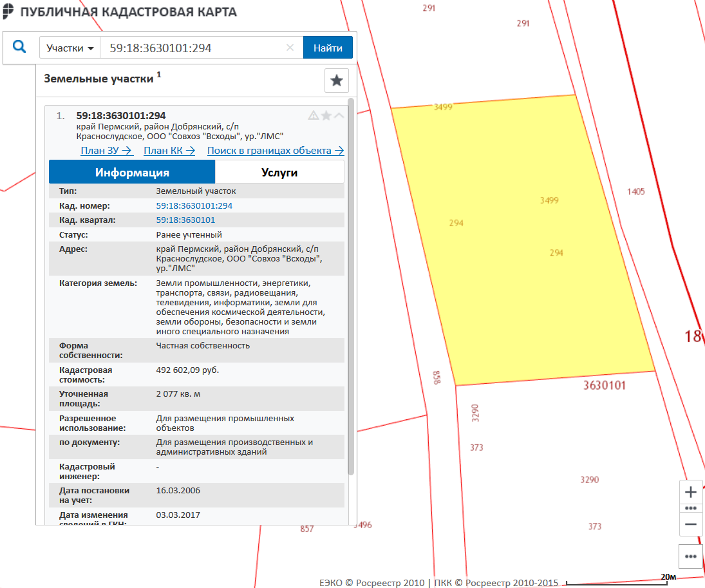
Task: Open the План ЗУ link
Action: (x=106, y=151)
